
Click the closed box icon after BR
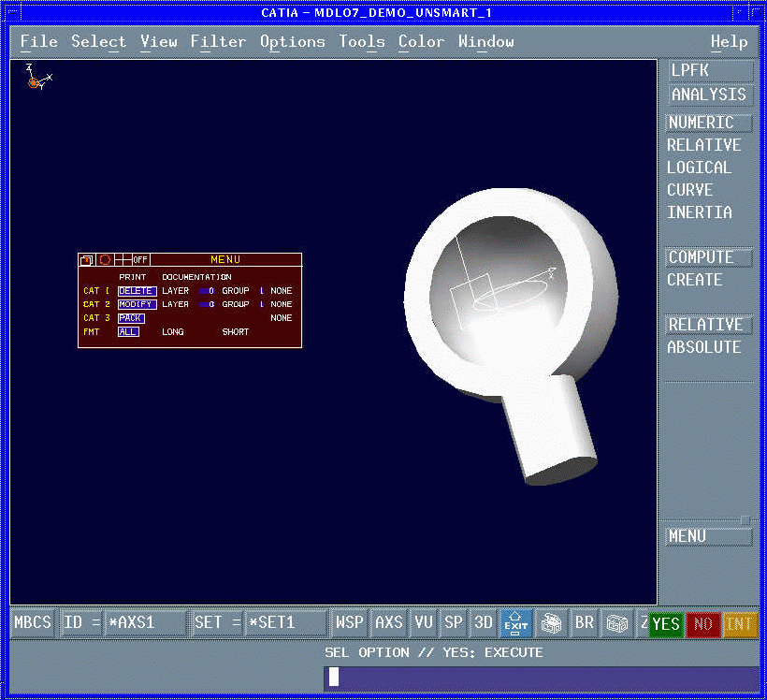(x=616, y=623)
